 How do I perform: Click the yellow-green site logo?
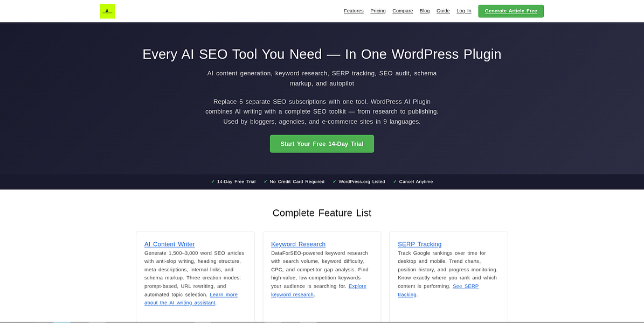click(107, 11)
